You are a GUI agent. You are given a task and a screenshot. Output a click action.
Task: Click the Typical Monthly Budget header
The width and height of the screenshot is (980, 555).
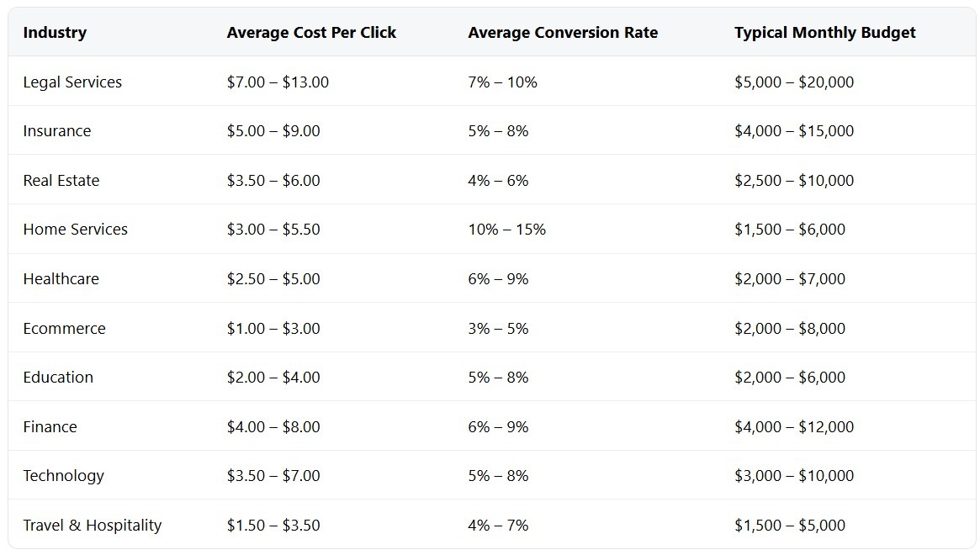point(824,33)
